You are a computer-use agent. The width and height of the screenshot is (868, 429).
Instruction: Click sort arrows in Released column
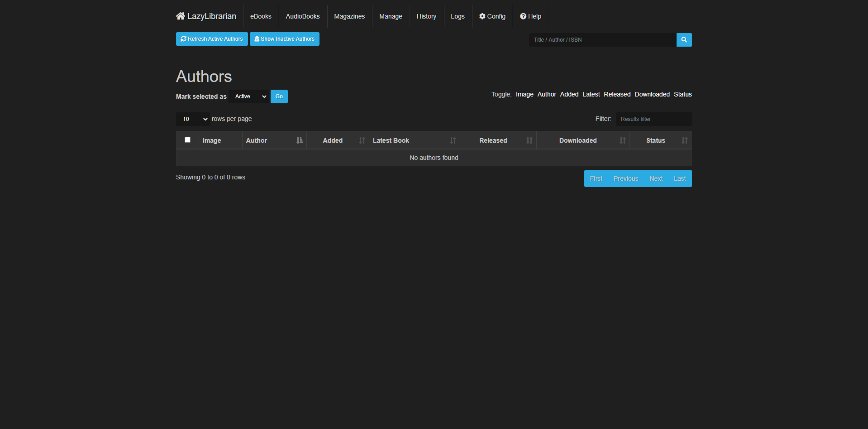(x=529, y=140)
